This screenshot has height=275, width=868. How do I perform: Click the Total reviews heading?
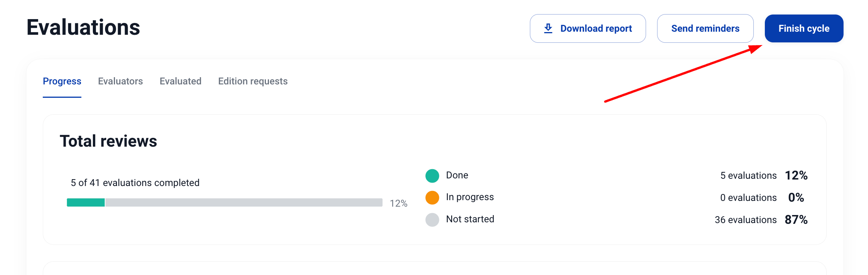tap(108, 141)
